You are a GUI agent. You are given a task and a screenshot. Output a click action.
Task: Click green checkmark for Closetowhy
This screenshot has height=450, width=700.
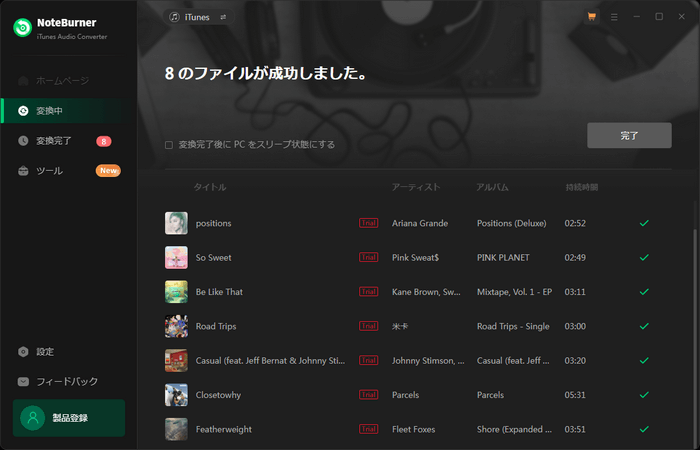click(644, 395)
